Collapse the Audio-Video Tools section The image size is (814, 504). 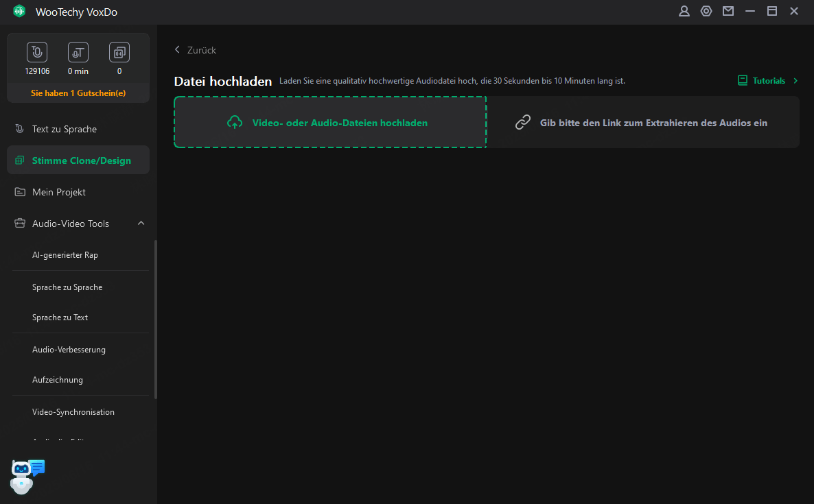coord(141,224)
